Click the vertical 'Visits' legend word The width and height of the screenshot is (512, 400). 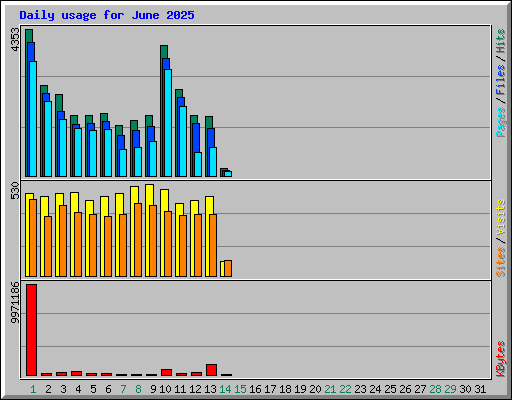(501, 217)
